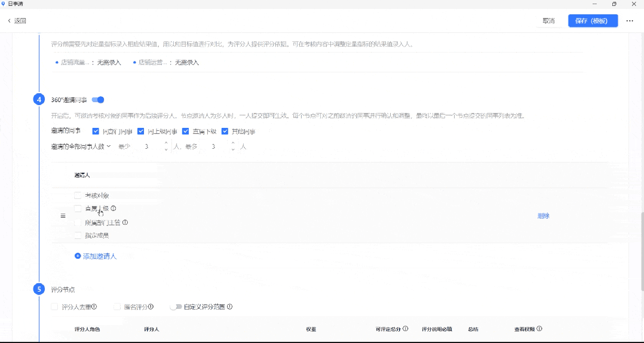This screenshot has width=644, height=343.
Task: Check the 直属上级 inviter checkbox
Action: point(78,209)
